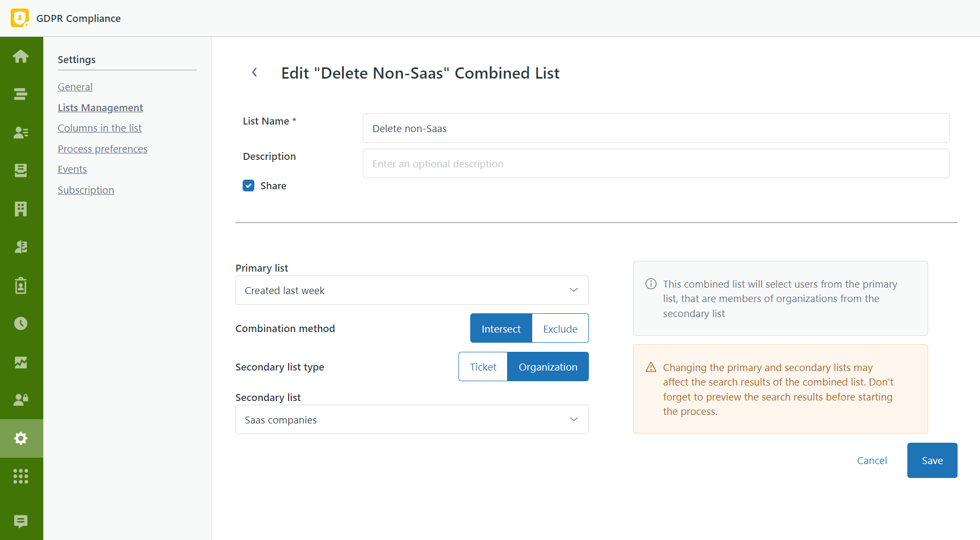
Task: Open the Process preferences settings page
Action: pyautogui.click(x=103, y=149)
